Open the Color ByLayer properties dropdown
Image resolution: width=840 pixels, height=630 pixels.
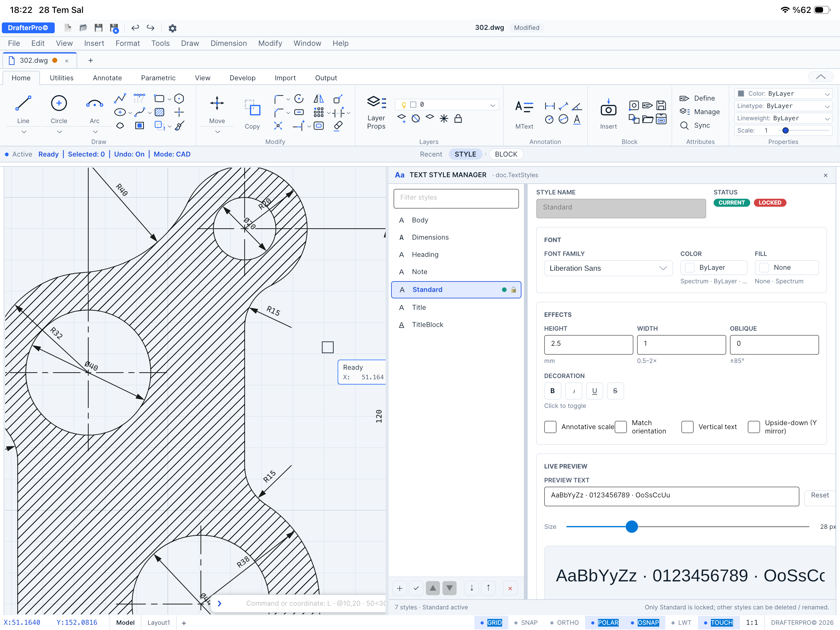click(783, 94)
